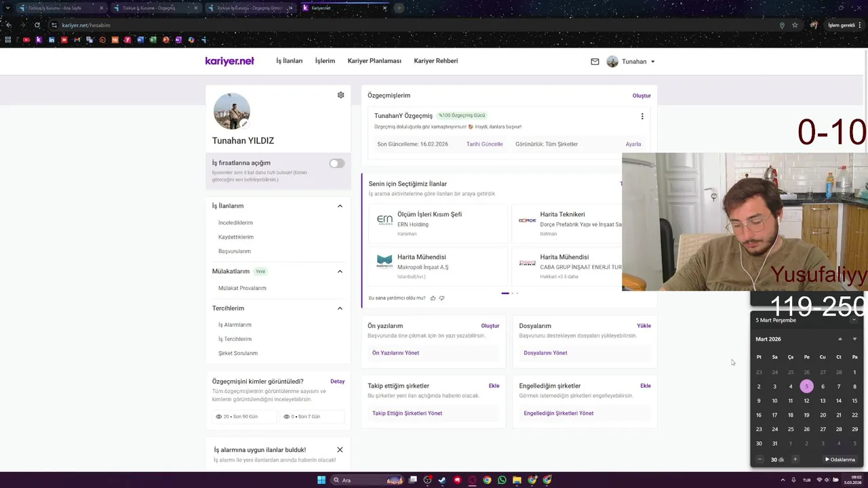Screen dimensions: 868x488
Task: Open profile settings gear icon
Action: point(340,95)
